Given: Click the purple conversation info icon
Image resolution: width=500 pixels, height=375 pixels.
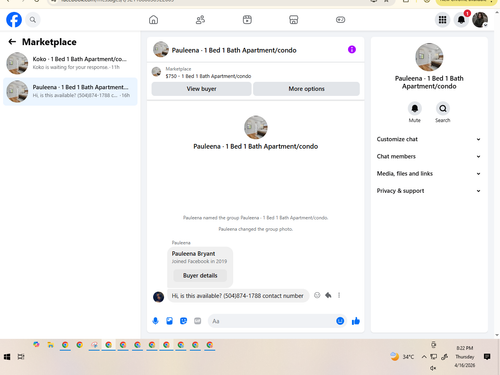Looking at the screenshot, I should (x=352, y=50).
